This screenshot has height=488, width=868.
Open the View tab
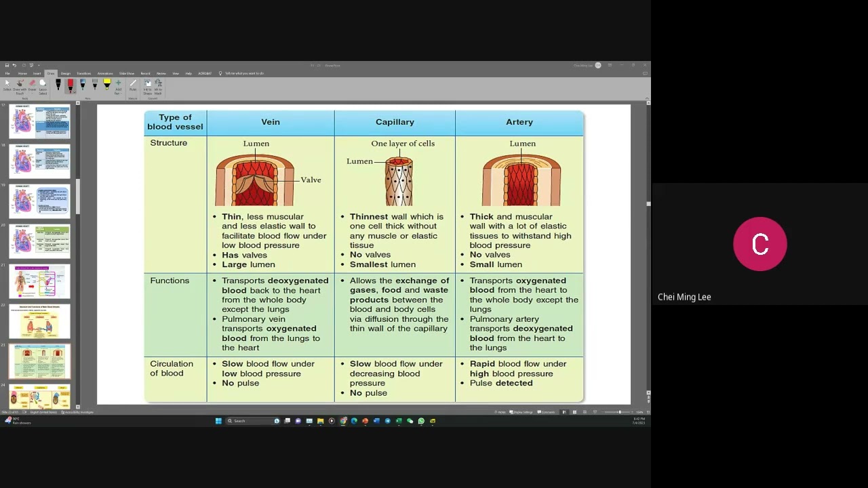tap(176, 73)
